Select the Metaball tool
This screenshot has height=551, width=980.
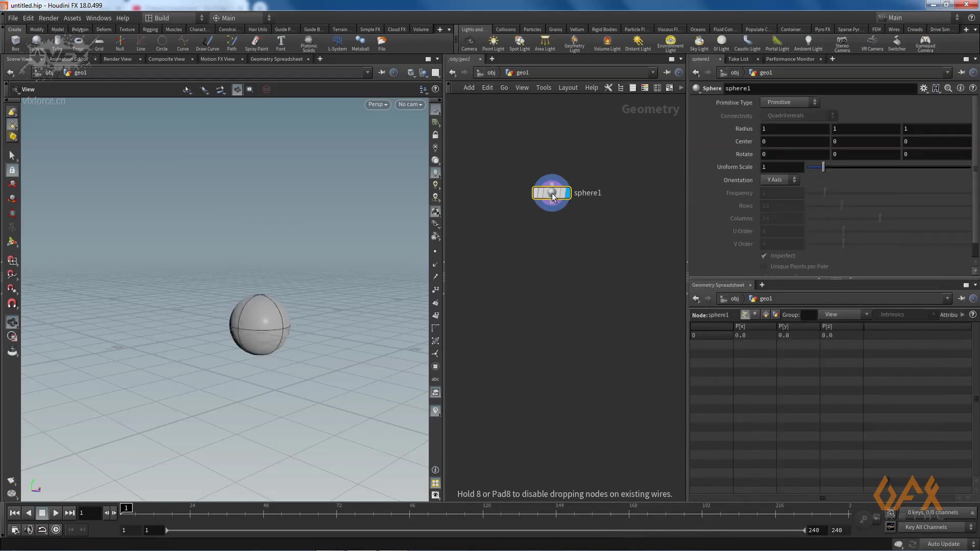pos(360,43)
